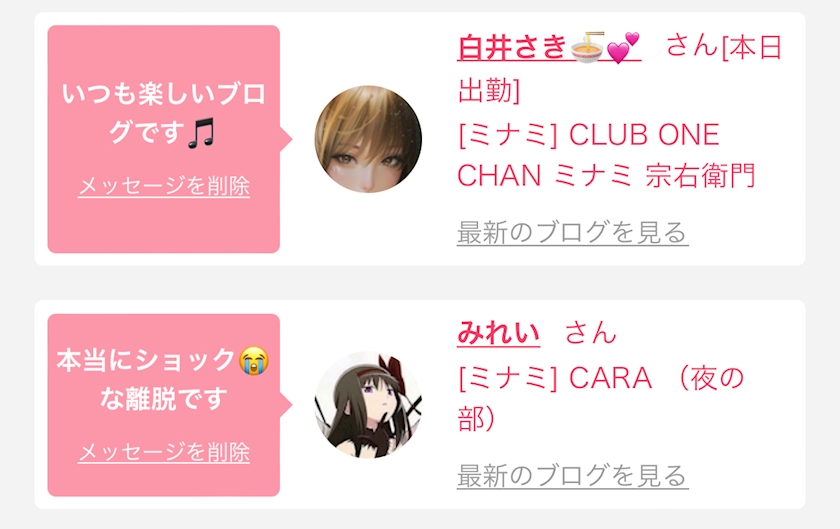
Task: Open みれい's black-haired anime avatar
Action: [368, 405]
